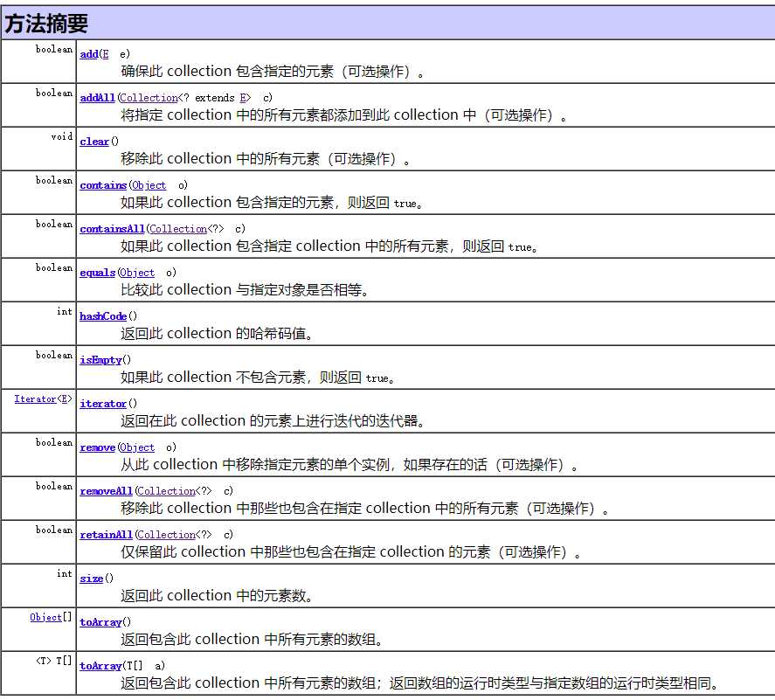Follow the E type link in add

pyautogui.click(x=105, y=54)
